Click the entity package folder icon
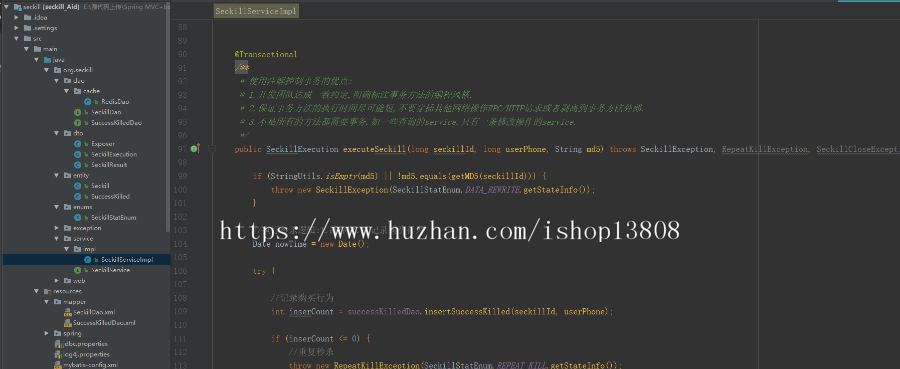 coord(67,175)
